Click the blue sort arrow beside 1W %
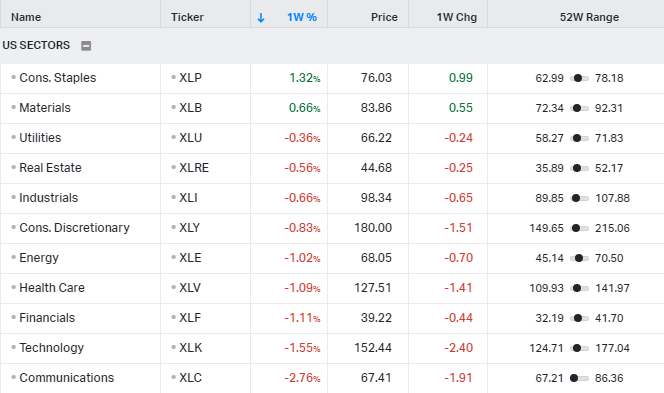The width and height of the screenshot is (664, 393). (x=261, y=17)
